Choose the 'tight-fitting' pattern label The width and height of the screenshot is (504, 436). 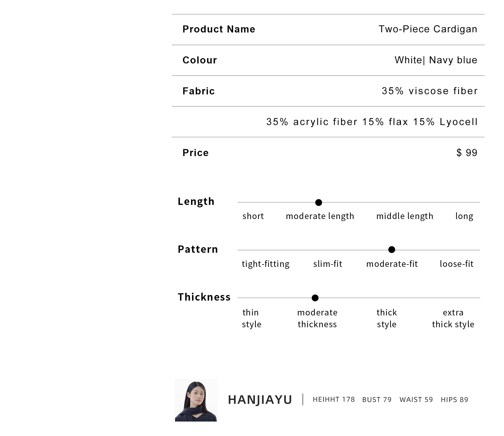pos(266,264)
